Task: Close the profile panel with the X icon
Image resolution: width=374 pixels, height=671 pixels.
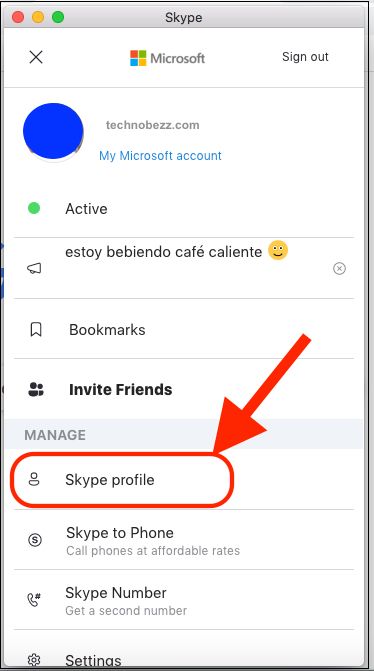Action: 36,57
